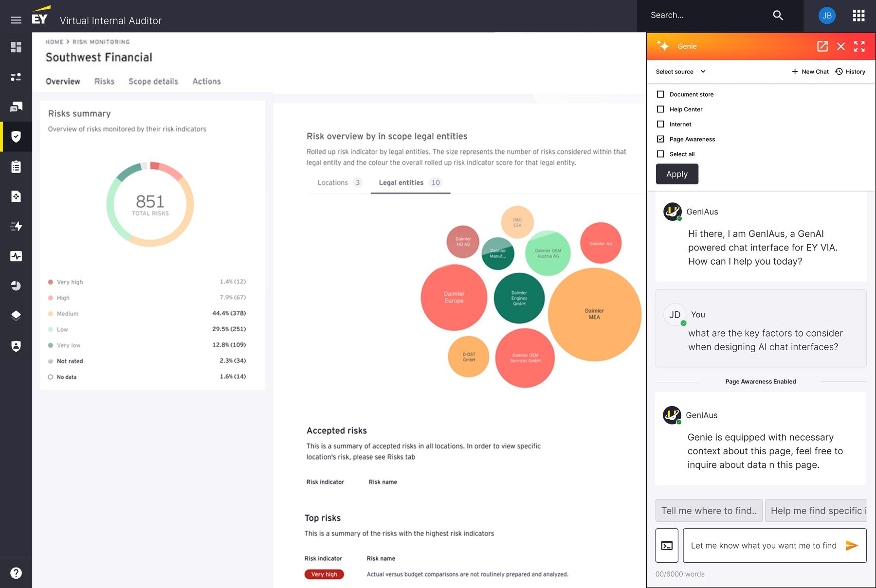Open the dashboard grid sidebar icon

point(16,47)
